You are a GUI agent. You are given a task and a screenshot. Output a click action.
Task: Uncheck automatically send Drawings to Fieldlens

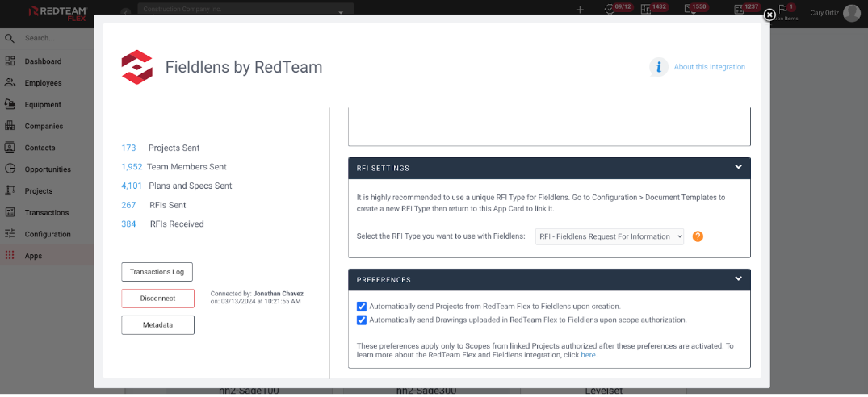coord(362,320)
